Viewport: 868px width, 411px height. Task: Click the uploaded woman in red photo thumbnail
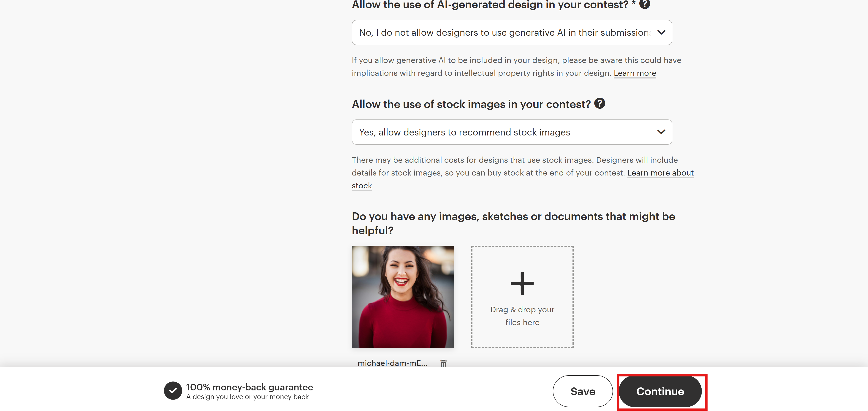(403, 296)
